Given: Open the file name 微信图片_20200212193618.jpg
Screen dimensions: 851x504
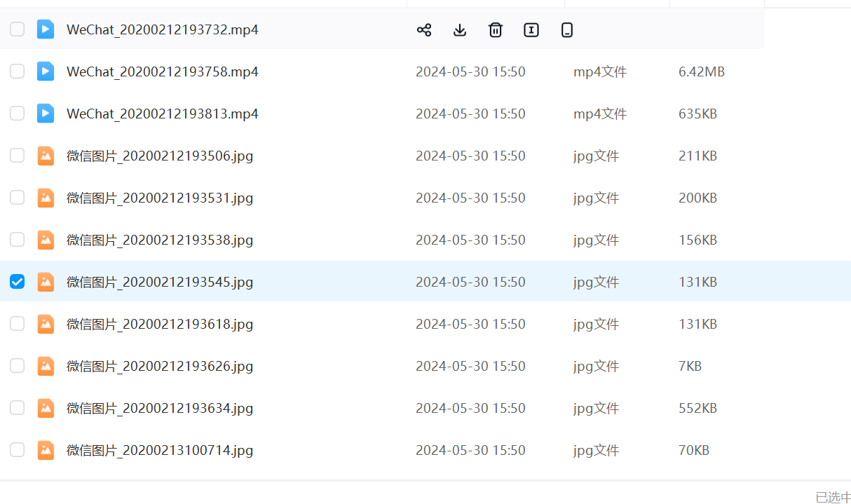Looking at the screenshot, I should [160, 324].
